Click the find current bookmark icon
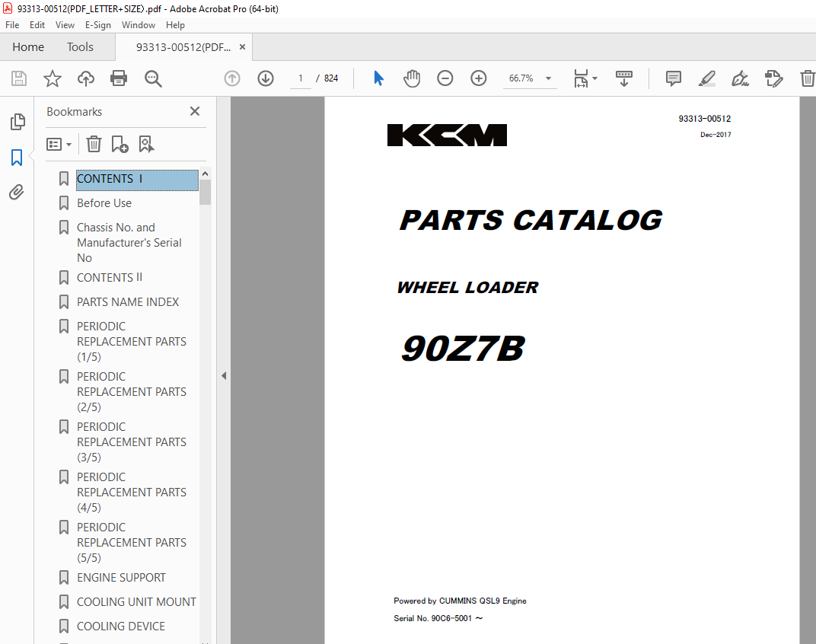This screenshot has height=644, width=816. point(146,144)
